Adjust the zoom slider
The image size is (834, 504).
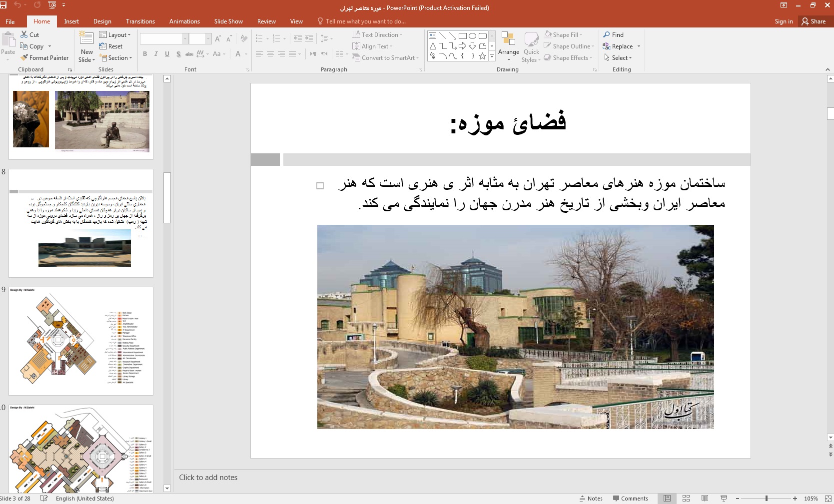pyautogui.click(x=766, y=499)
